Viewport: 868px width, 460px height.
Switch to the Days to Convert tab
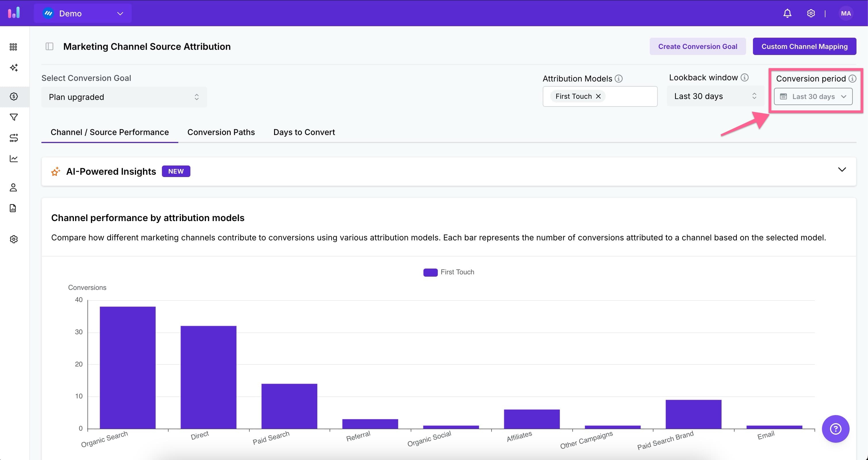[x=304, y=132]
